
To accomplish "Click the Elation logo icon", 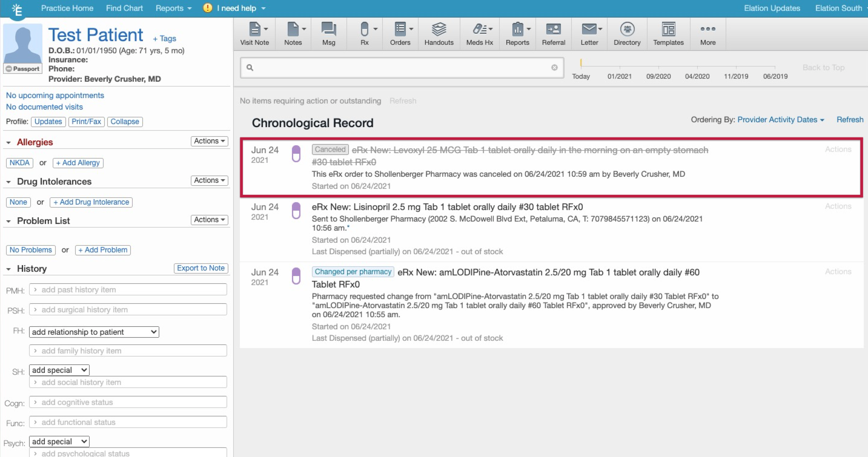I will point(16,8).
